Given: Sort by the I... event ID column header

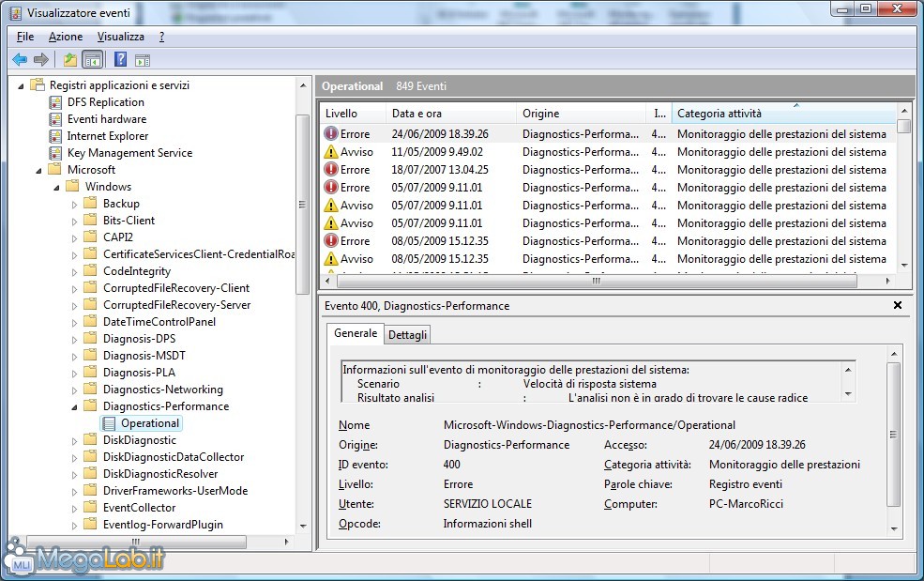Looking at the screenshot, I should pyautogui.click(x=659, y=114).
